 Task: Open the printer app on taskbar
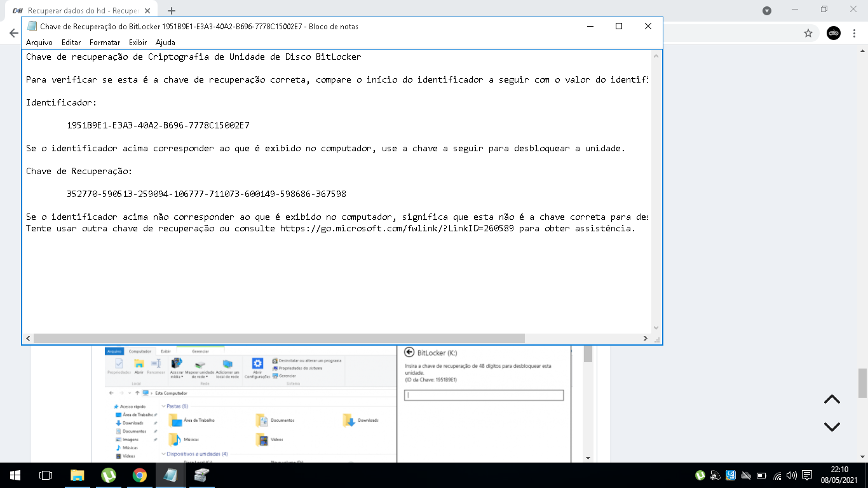point(201,475)
